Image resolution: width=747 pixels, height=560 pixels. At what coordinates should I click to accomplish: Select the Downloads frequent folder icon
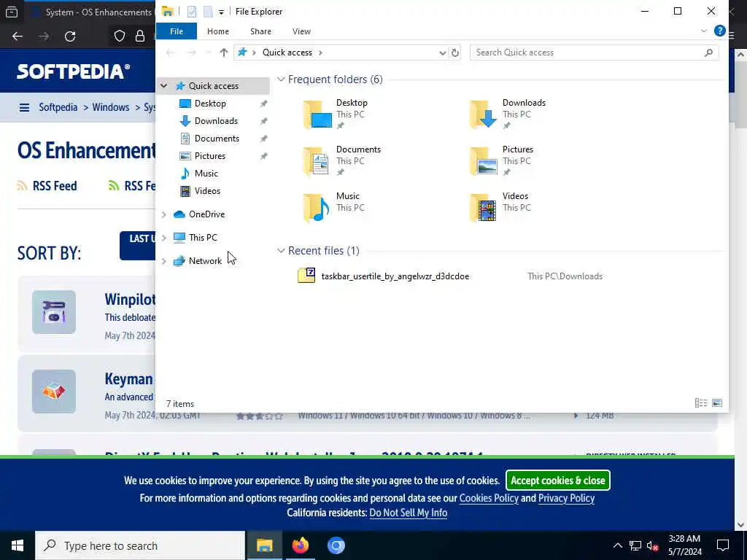pos(483,114)
